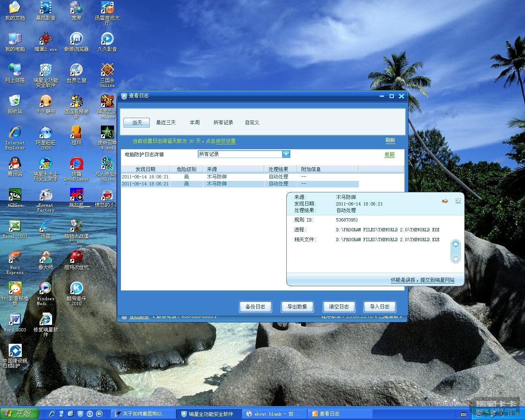
Task: Select the ACDSee desktop icon
Action: click(15, 198)
